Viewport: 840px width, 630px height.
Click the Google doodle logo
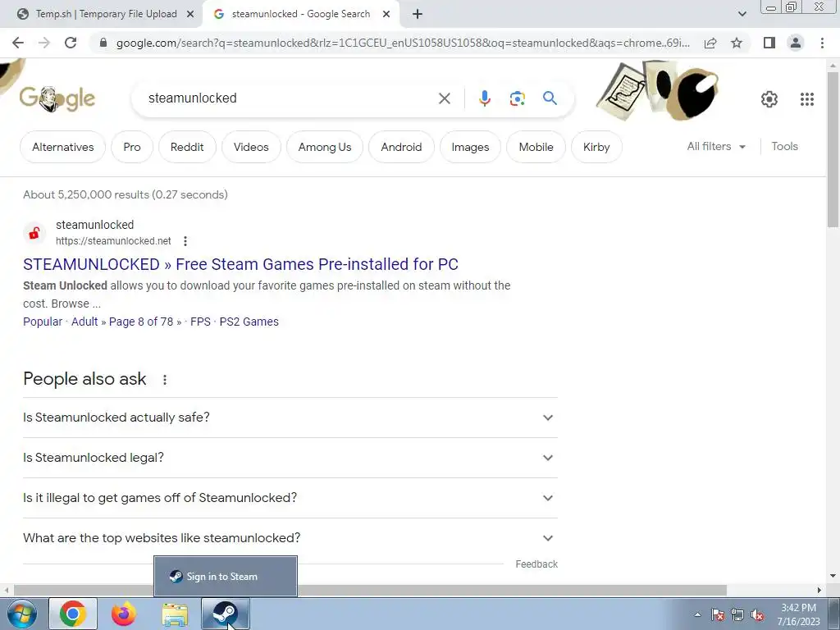(57, 98)
